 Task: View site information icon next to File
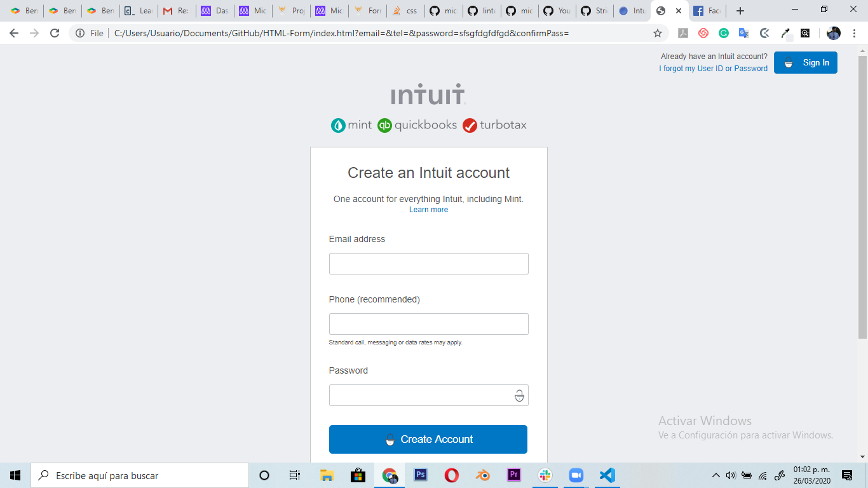pyautogui.click(x=80, y=33)
